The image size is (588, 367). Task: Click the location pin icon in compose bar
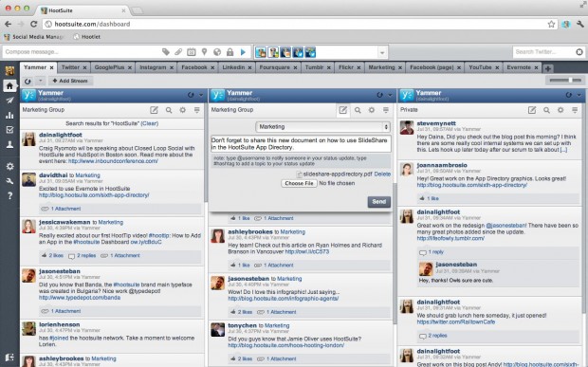pos(204,52)
